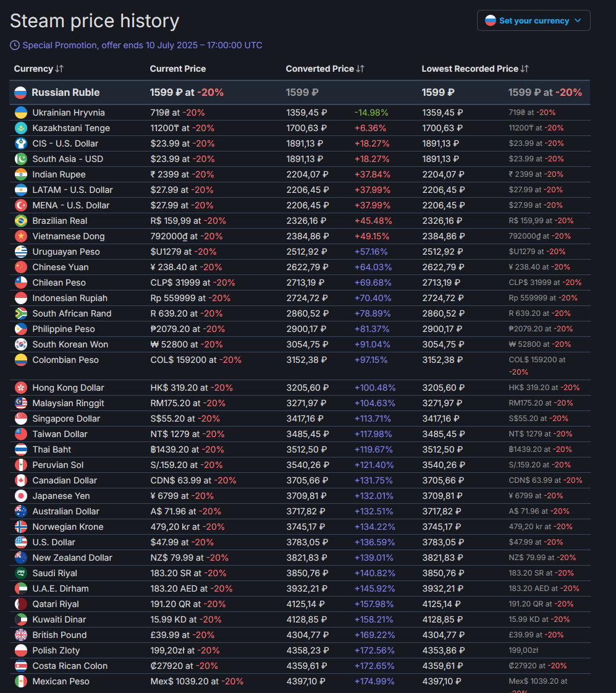The image size is (616, 693).
Task: Click the LATAM - U.S. Dollar flag icon
Action: coord(21,190)
